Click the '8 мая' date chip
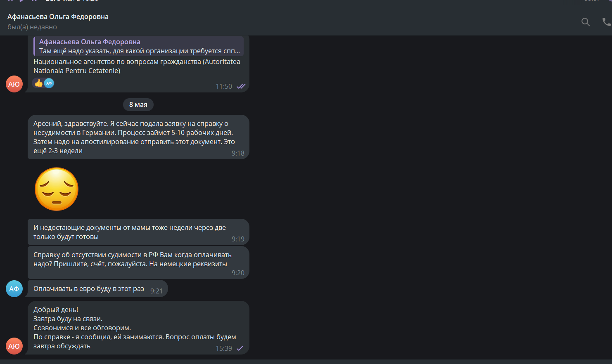612x364 pixels. click(x=138, y=104)
